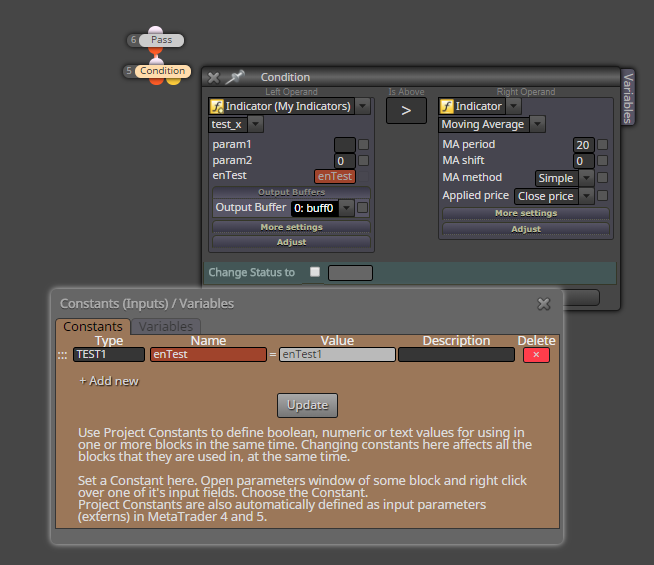Open the Indicator (My Indicators) dropdown
Image resolution: width=654 pixels, height=565 pixels.
(363, 106)
